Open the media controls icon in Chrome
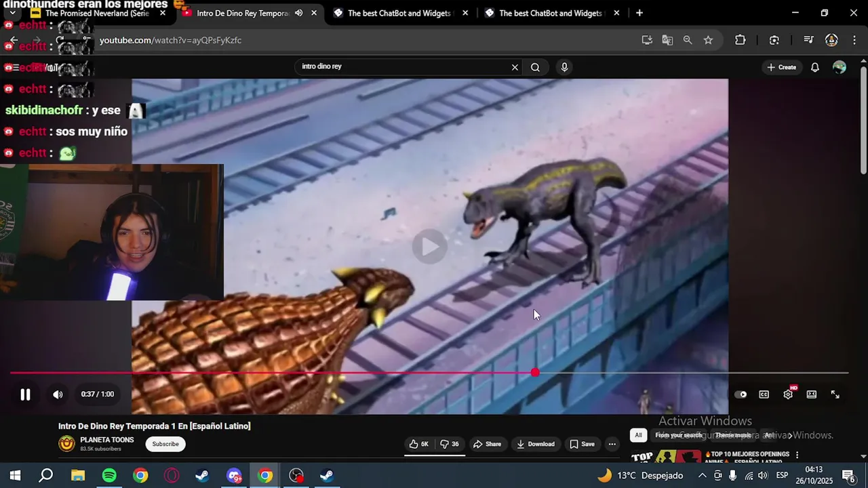This screenshot has height=488, width=868. [x=808, y=40]
